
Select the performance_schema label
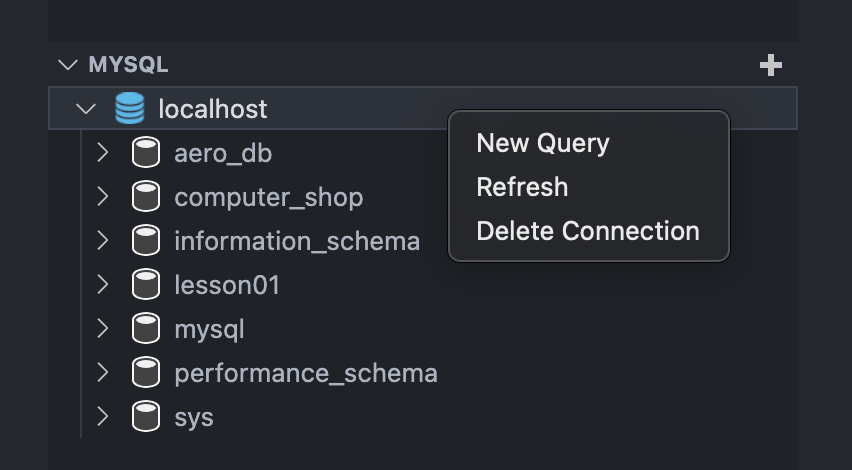305,373
